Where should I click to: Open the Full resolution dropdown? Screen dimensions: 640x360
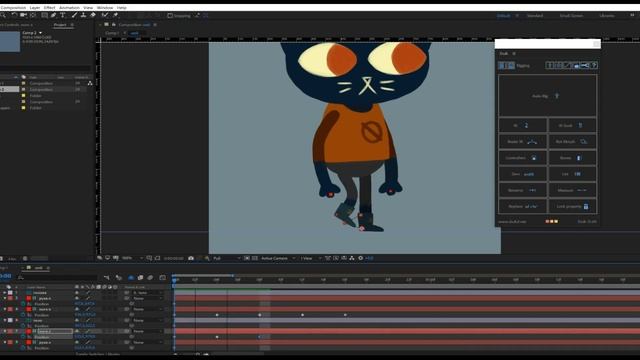(x=227, y=258)
